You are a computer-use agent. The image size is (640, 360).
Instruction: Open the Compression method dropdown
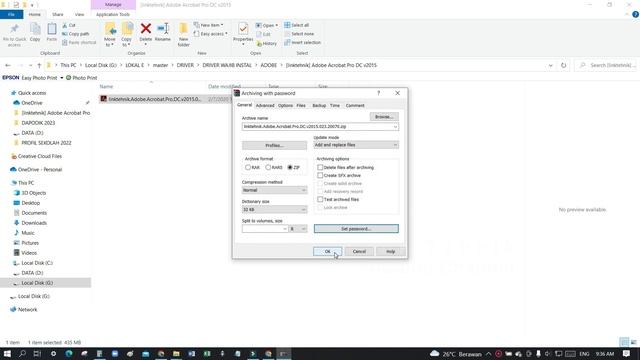(x=274, y=190)
